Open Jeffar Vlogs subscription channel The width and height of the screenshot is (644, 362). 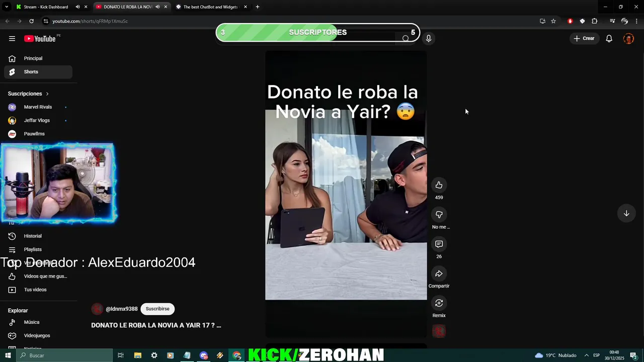coord(38,121)
